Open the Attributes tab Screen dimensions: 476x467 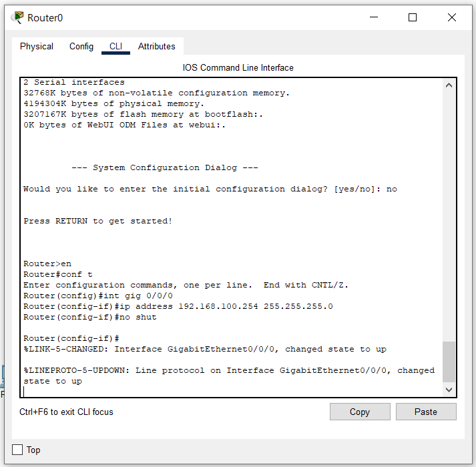(157, 47)
